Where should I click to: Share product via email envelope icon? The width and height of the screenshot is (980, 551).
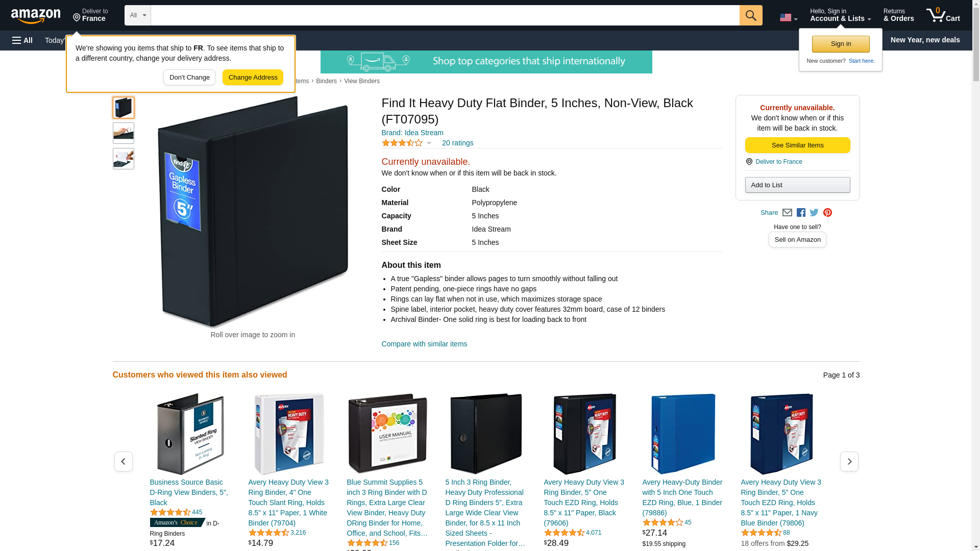tap(787, 213)
